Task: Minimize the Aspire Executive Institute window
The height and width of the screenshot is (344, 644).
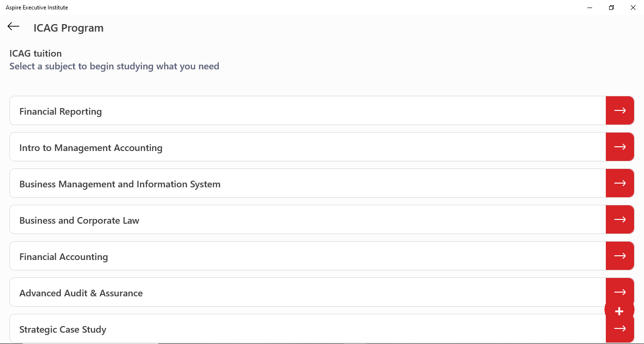Action: (590, 8)
